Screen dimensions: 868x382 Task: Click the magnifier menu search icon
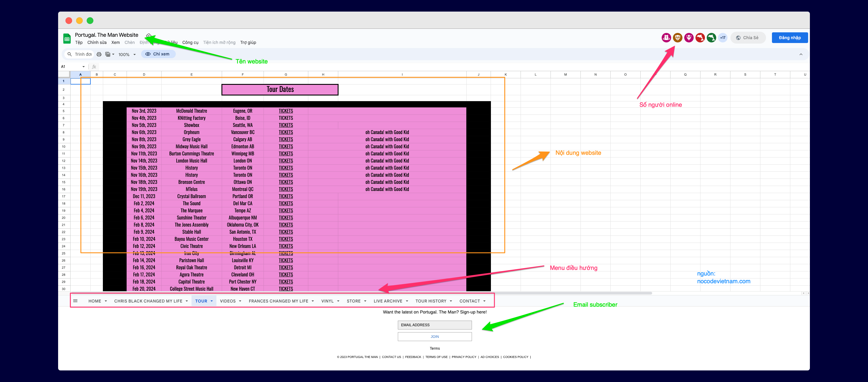coord(70,54)
